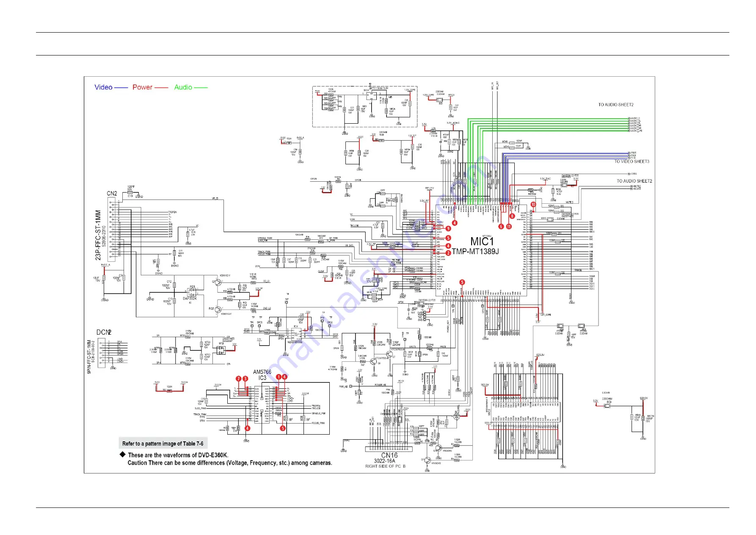
Task: Click the "RQ5" transistor designator
Action: tap(211, 309)
